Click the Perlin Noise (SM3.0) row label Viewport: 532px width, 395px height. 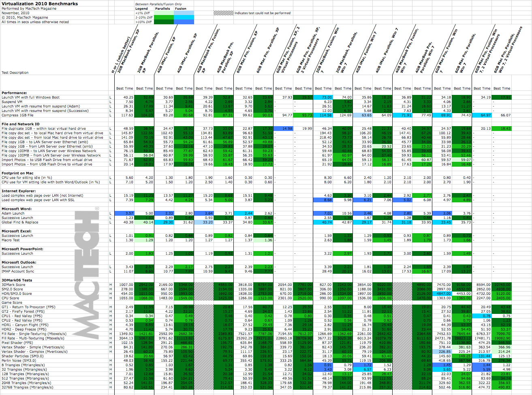coord(19,361)
